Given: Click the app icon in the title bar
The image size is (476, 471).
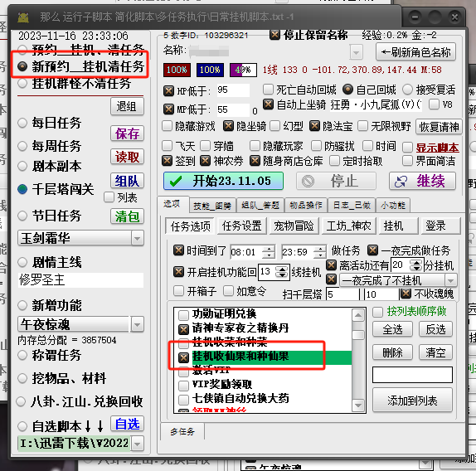Looking at the screenshot, I should (x=23, y=17).
